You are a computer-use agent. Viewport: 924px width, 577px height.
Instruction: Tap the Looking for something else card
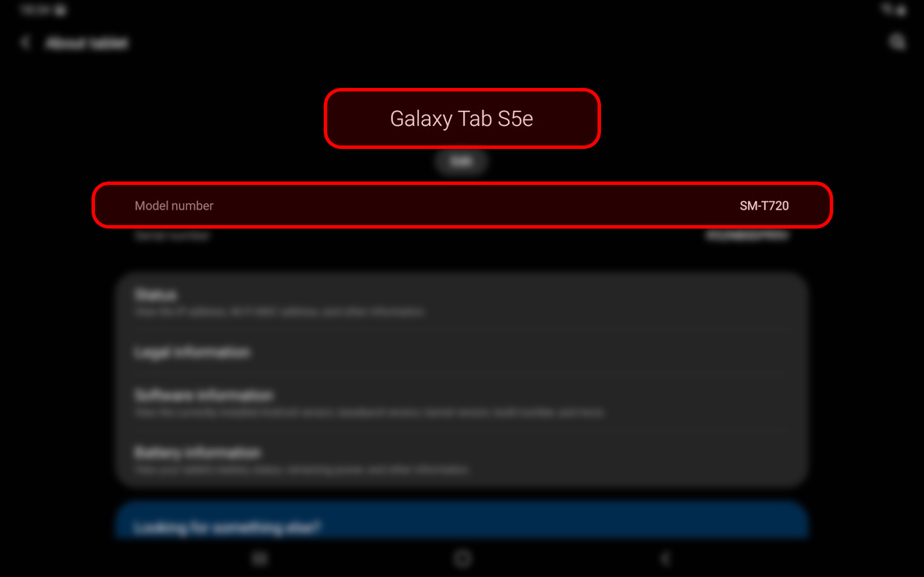point(462,521)
